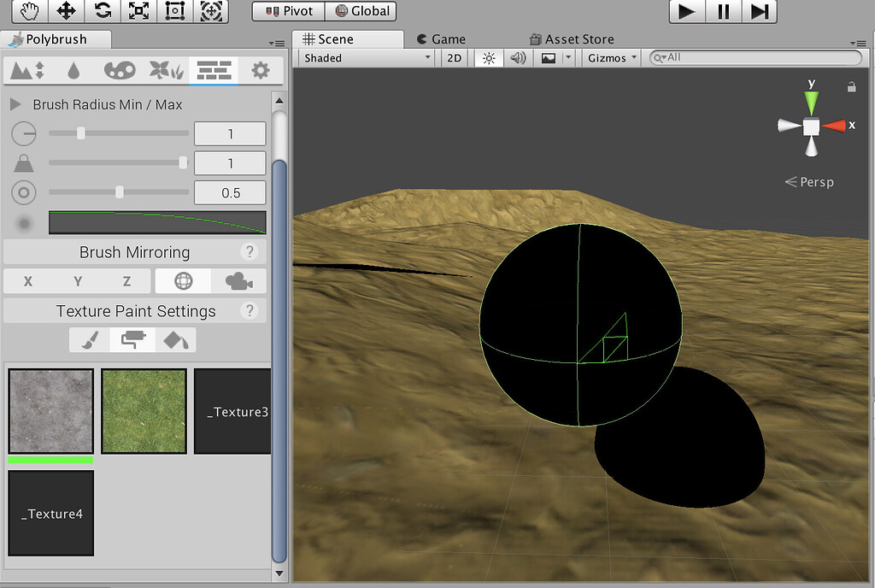The height and width of the screenshot is (588, 875).
Task: Select the grass texture thumbnail
Action: 143,411
